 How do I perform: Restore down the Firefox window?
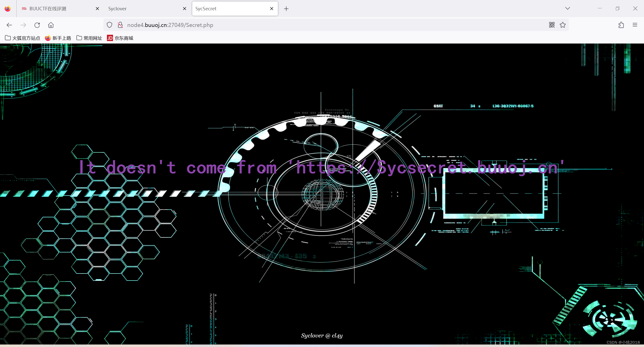tap(617, 8)
